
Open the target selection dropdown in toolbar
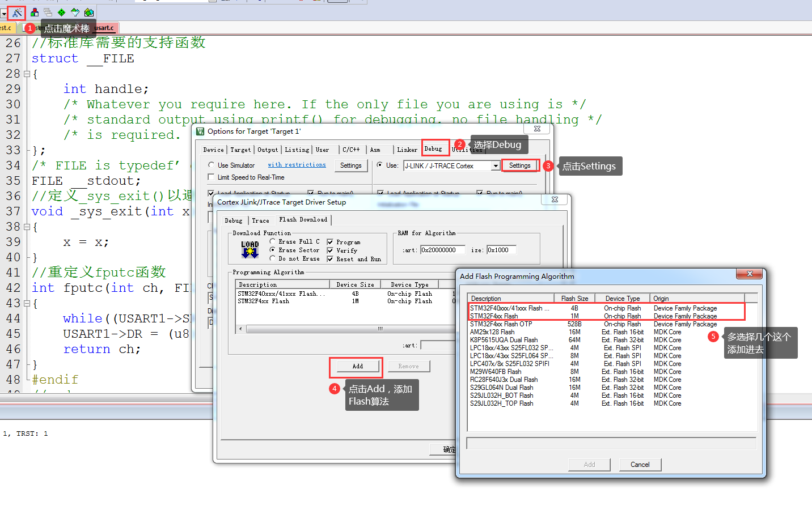(3, 12)
